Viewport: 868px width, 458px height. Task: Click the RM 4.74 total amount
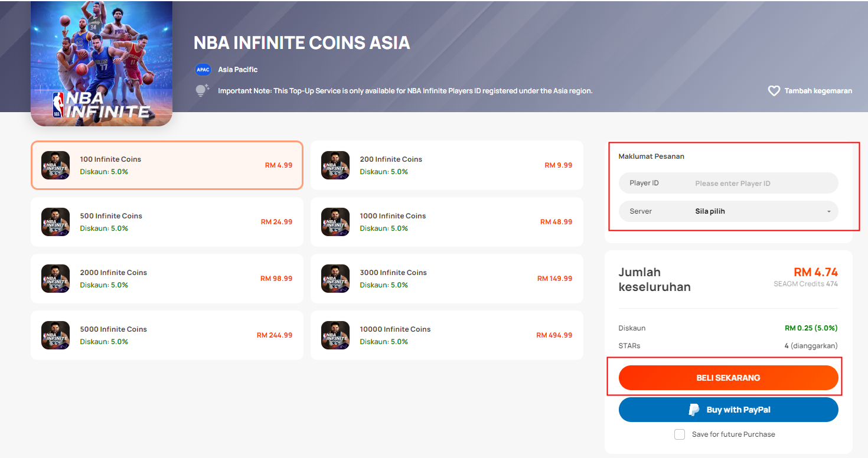[x=815, y=272]
